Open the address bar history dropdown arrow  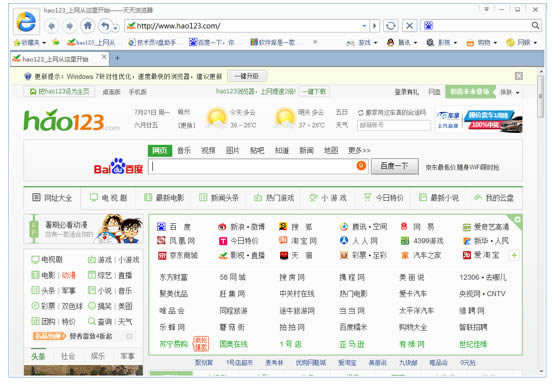[x=364, y=26]
